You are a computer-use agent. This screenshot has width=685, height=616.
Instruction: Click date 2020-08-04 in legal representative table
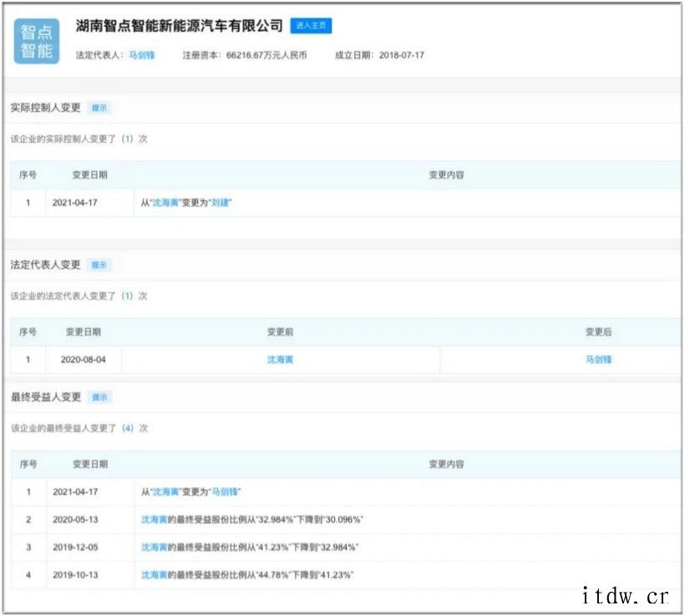coord(83,360)
